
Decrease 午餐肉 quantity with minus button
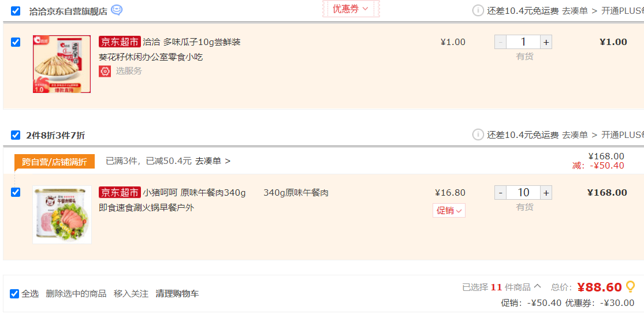pyautogui.click(x=500, y=193)
